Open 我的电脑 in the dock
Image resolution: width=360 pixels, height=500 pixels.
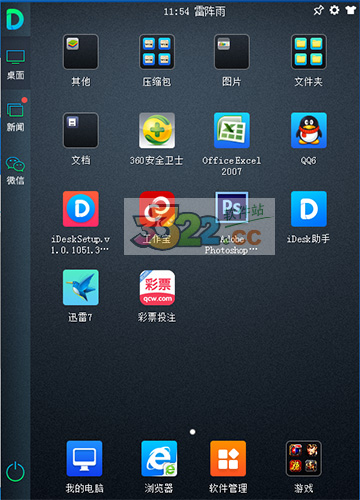[84, 459]
